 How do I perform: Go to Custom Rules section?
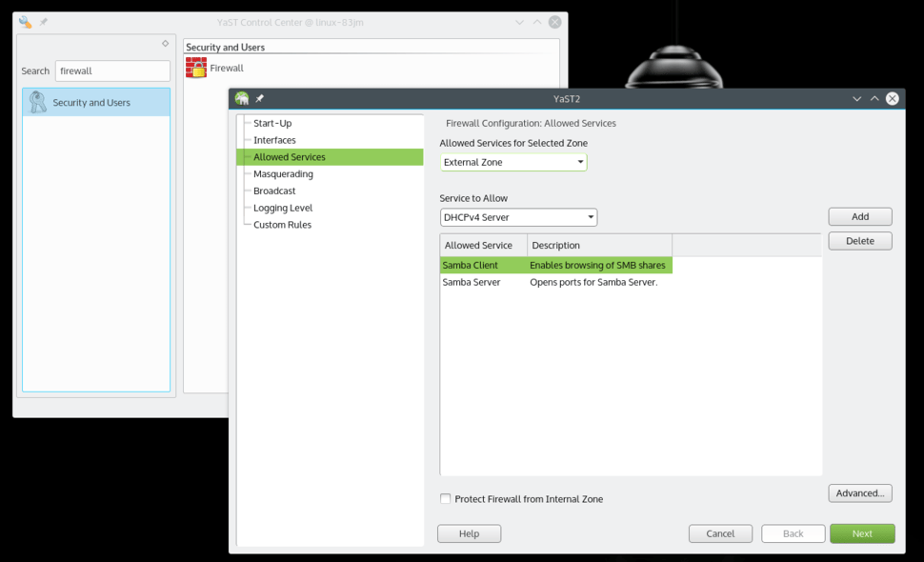[282, 225]
